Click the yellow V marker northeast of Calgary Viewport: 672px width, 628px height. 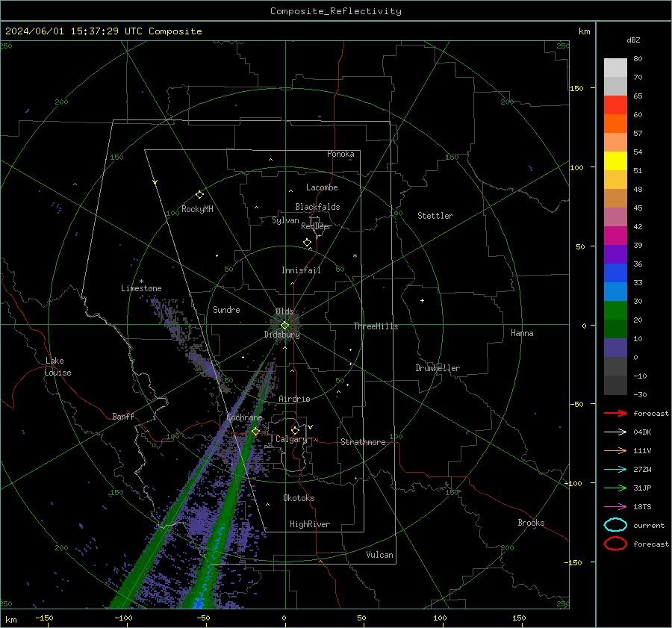click(311, 427)
